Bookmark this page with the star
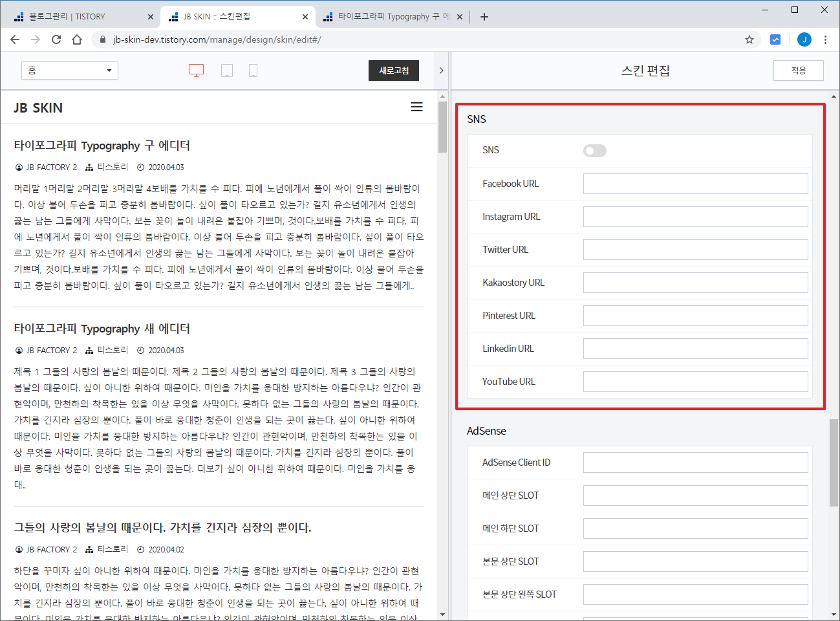840x621 pixels. 749,39
